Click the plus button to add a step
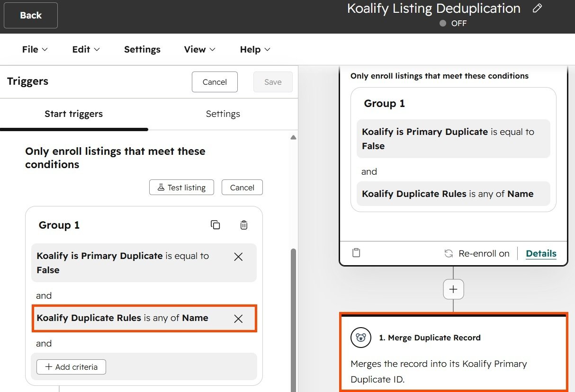 (x=453, y=289)
